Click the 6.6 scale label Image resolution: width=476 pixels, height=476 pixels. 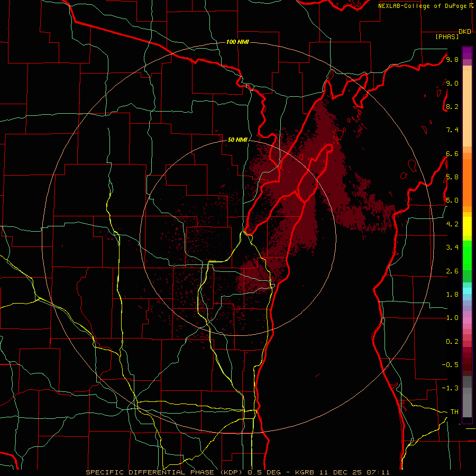[452, 153]
